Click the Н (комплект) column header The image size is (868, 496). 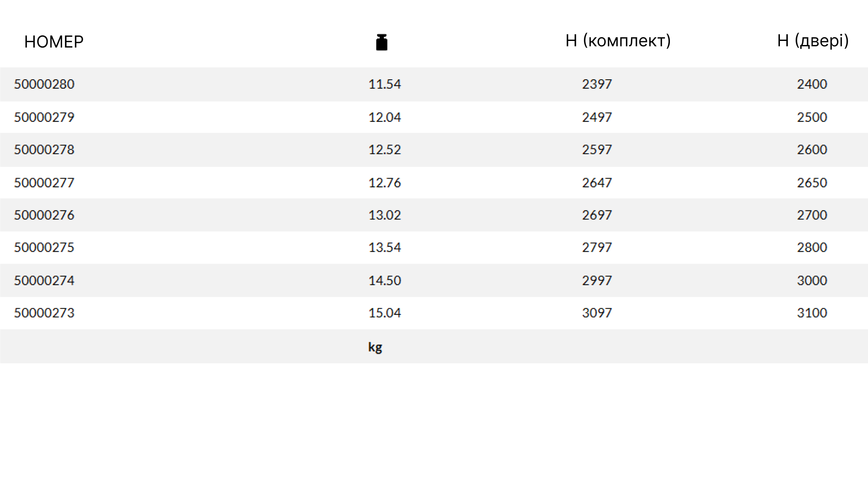[618, 41]
